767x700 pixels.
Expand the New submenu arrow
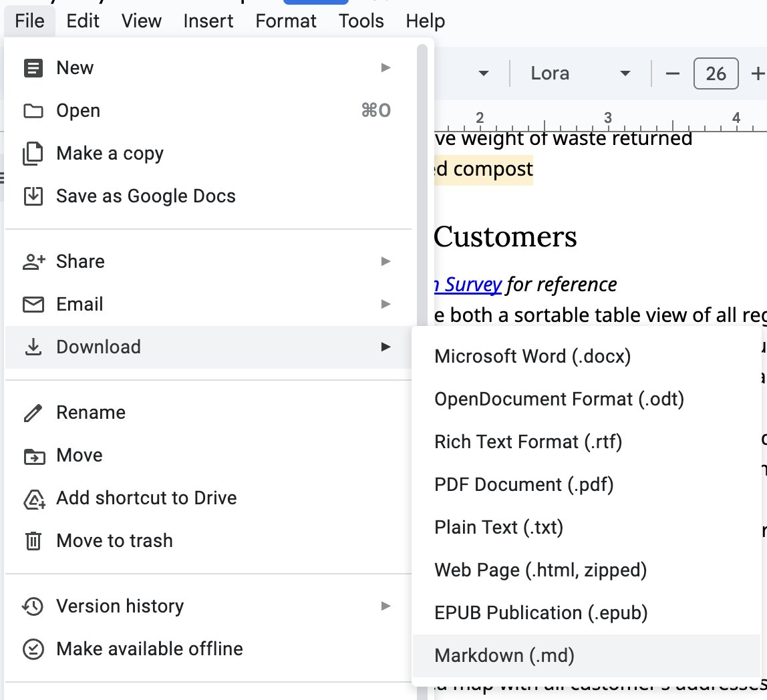(x=386, y=67)
